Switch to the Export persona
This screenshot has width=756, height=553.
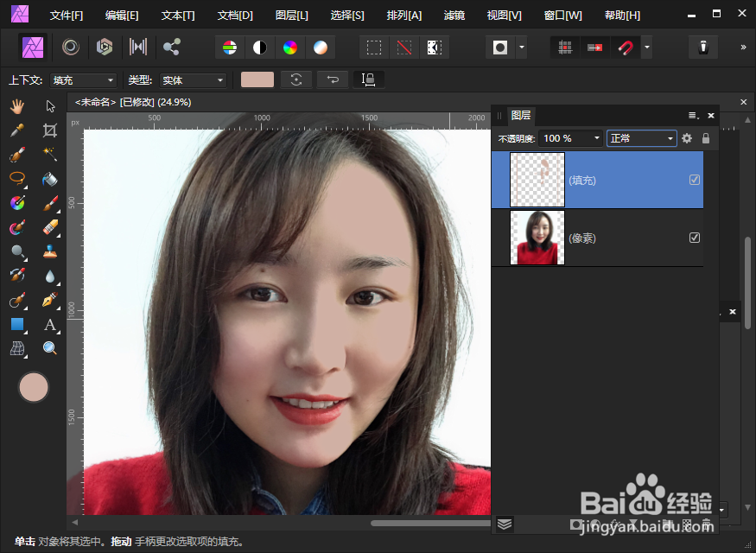click(172, 47)
